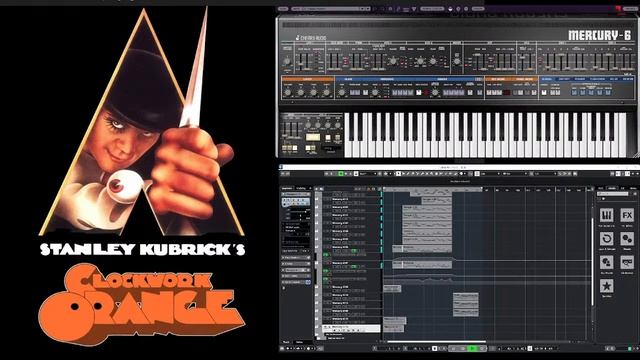Click the Cubase timeline ruler locator range
640x360 pixels.
pos(433,189)
